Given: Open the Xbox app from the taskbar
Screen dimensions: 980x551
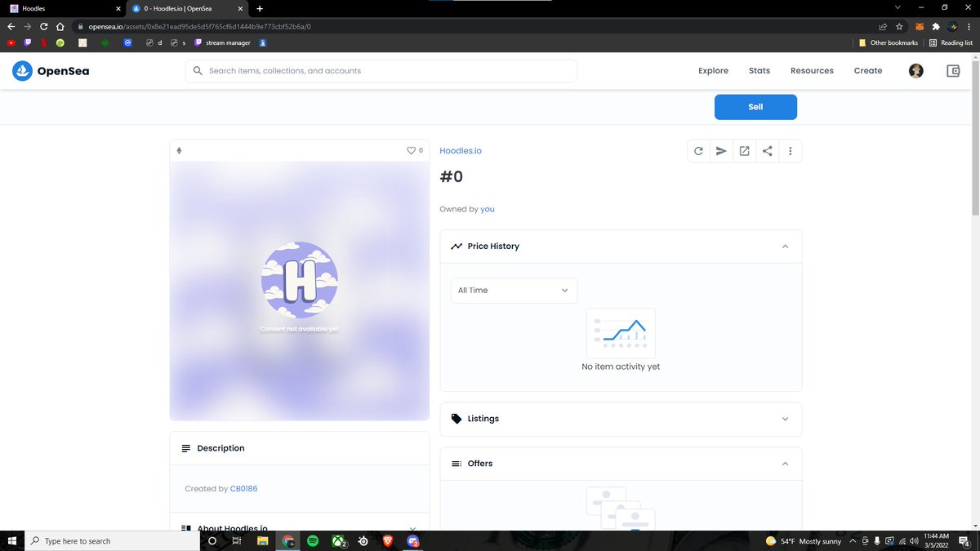Looking at the screenshot, I should (x=338, y=540).
